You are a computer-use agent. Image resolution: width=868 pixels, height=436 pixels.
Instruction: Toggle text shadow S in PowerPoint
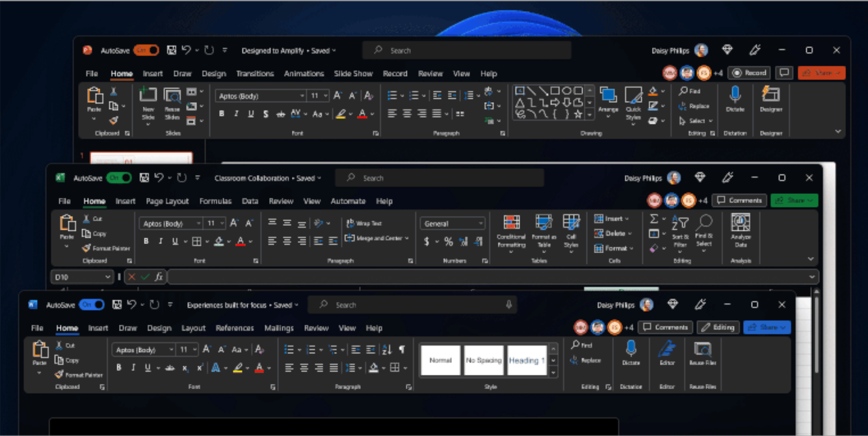(x=265, y=114)
